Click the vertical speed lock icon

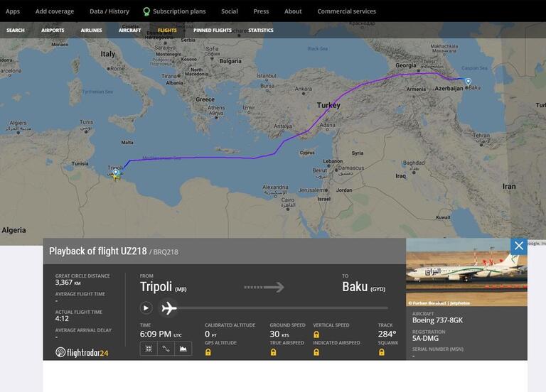pyautogui.click(x=316, y=334)
